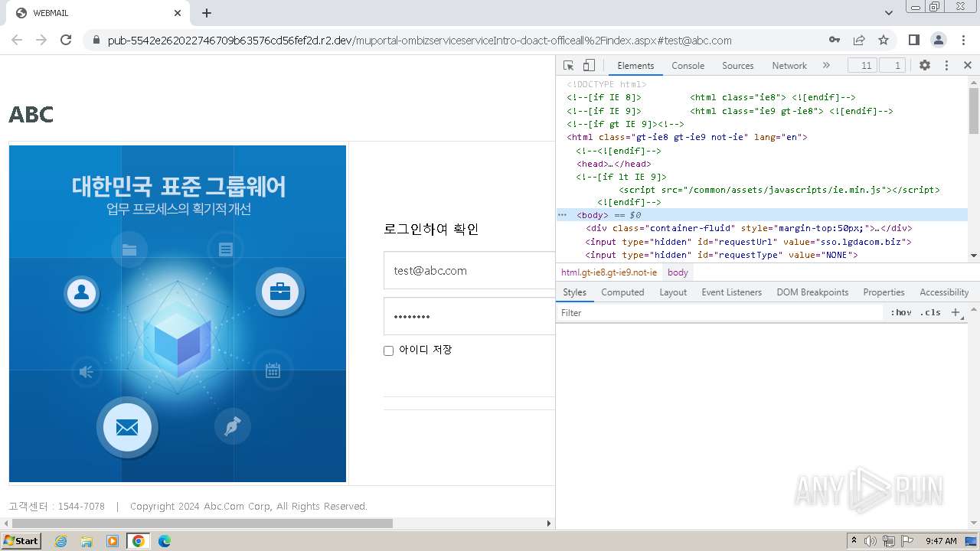Select the body breadcrumb
Image resolution: width=980 pixels, height=551 pixels.
(678, 272)
